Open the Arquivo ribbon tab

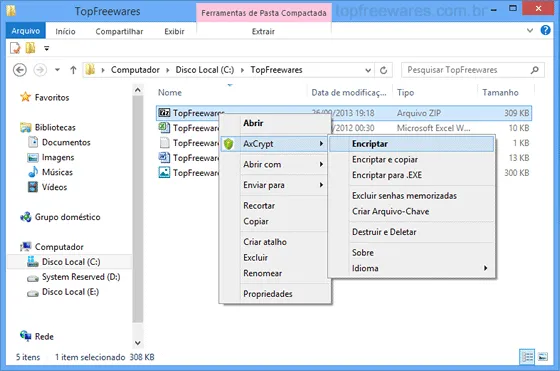click(25, 31)
